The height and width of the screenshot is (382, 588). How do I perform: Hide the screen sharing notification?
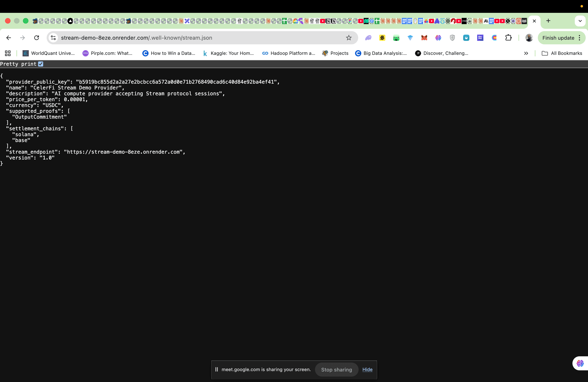coord(367,369)
